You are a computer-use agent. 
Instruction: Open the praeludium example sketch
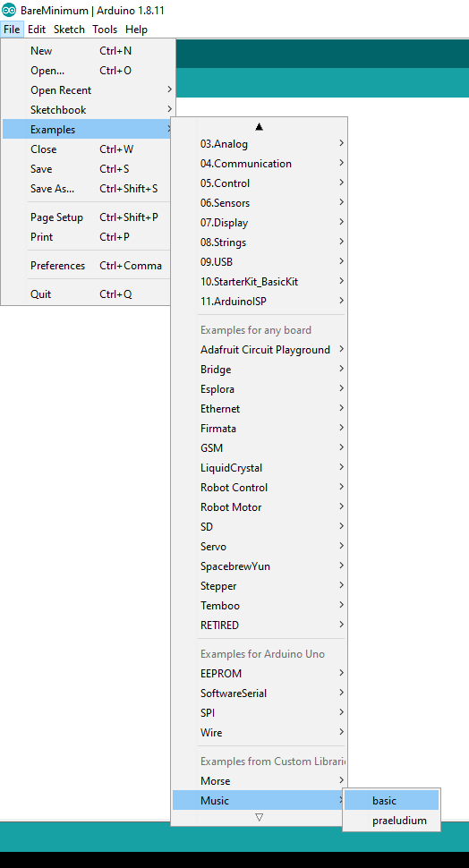click(391, 821)
